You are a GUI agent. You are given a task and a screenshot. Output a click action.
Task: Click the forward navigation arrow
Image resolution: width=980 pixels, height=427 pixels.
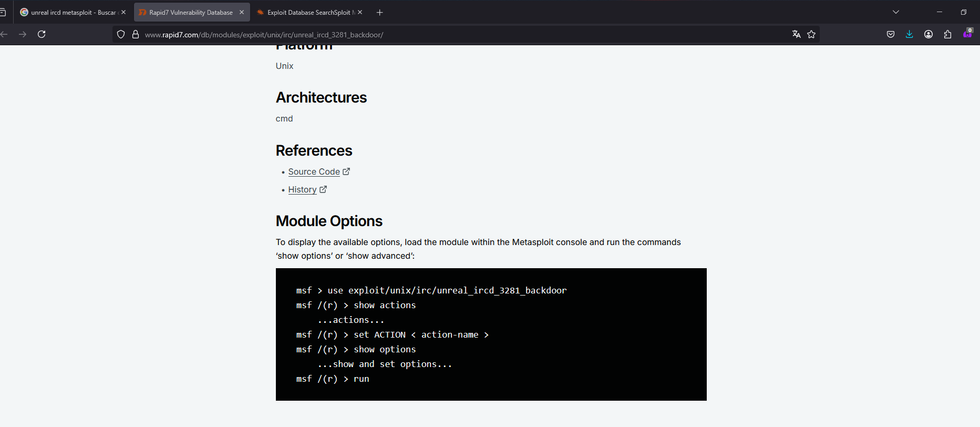click(x=23, y=34)
